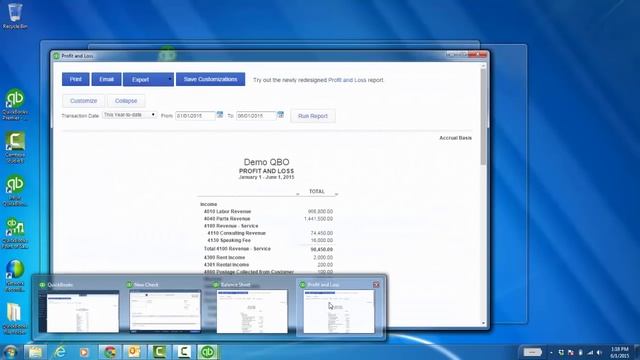The width and height of the screenshot is (640, 360).
Task: Open File Explorer from the taskbar
Action: 36,351
